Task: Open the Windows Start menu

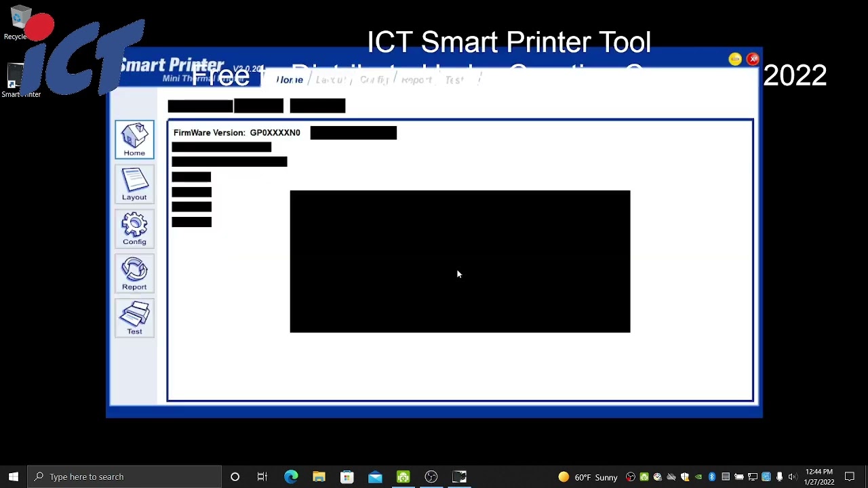Action: pyautogui.click(x=14, y=476)
